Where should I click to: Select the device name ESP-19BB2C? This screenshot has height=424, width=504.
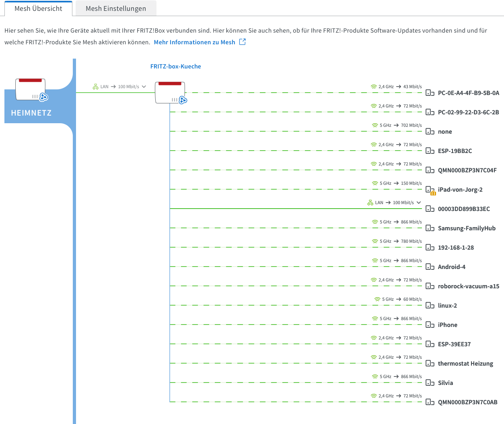click(x=455, y=151)
